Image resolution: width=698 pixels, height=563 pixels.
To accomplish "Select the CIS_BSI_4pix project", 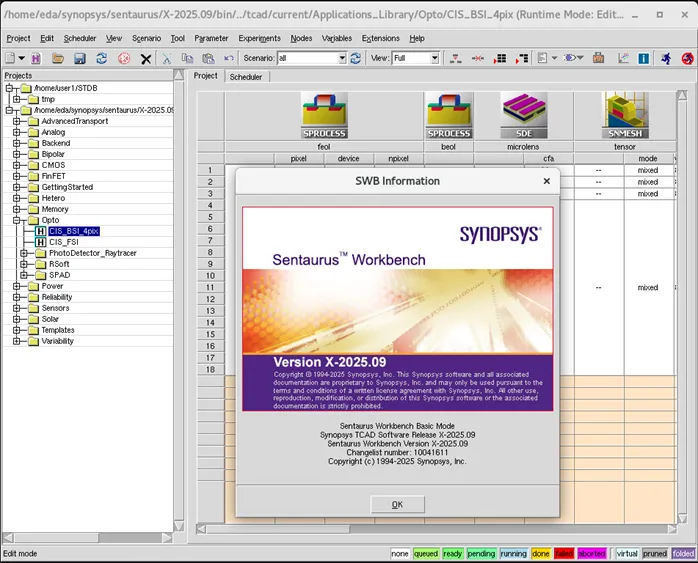I will point(74,231).
